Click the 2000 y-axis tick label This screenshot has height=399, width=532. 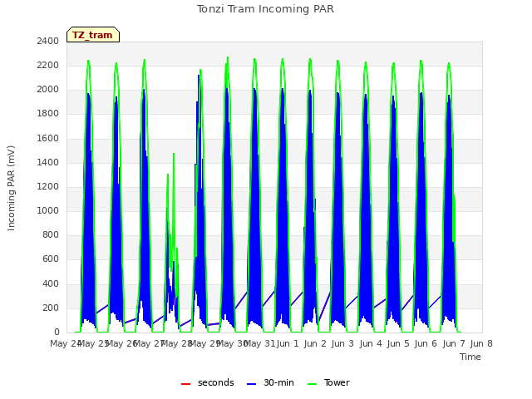(48, 90)
